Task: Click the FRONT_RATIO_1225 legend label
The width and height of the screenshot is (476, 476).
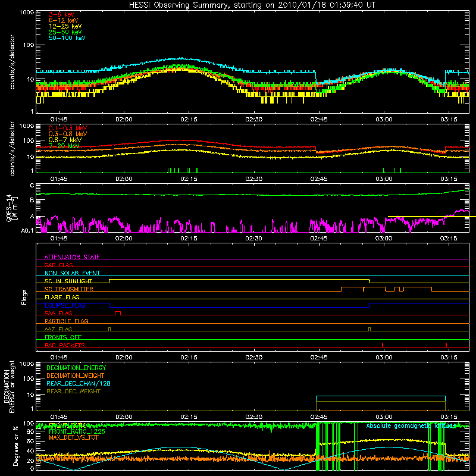Action: [x=77, y=431]
